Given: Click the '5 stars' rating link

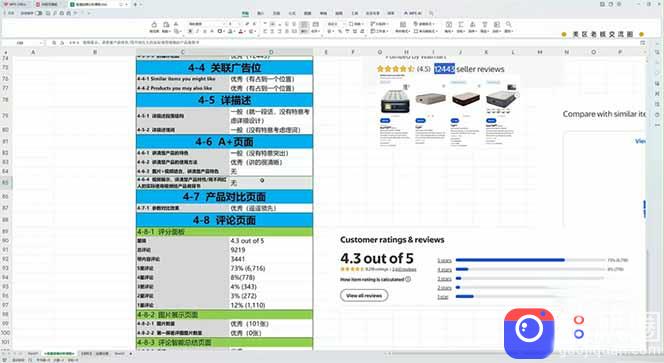Looking at the screenshot, I should pos(444,260).
